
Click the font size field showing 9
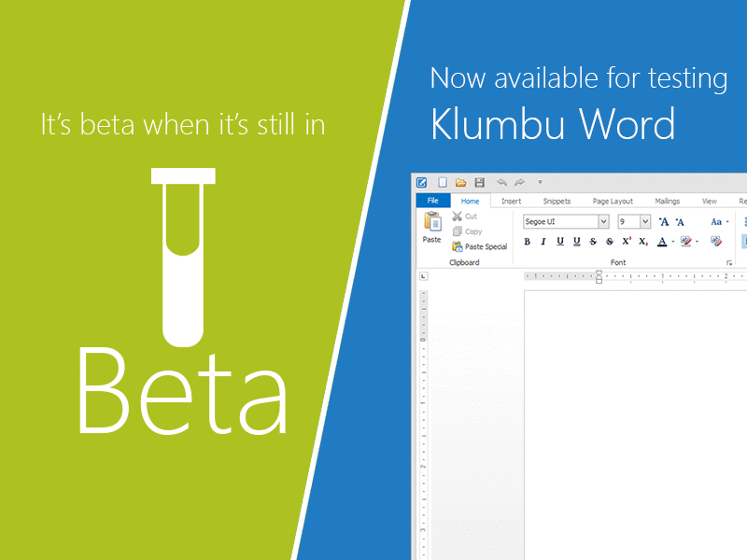coord(628,221)
